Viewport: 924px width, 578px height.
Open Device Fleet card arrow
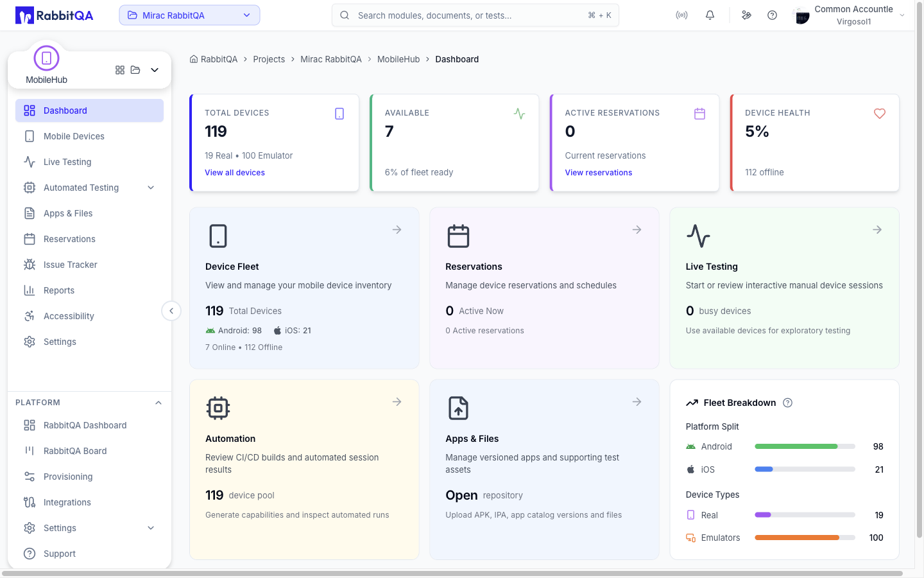tap(397, 229)
